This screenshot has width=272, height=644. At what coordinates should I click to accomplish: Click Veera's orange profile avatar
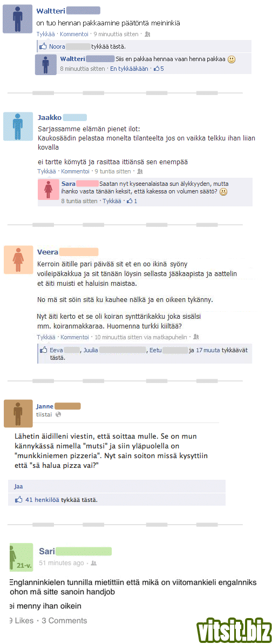pos(18,259)
